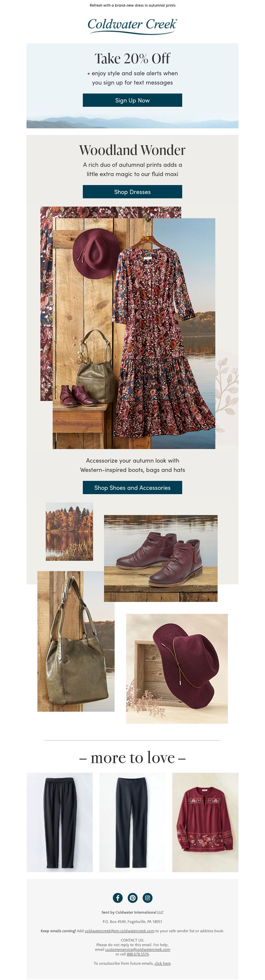Select the burgundy ankle boots photo

click(x=161, y=558)
